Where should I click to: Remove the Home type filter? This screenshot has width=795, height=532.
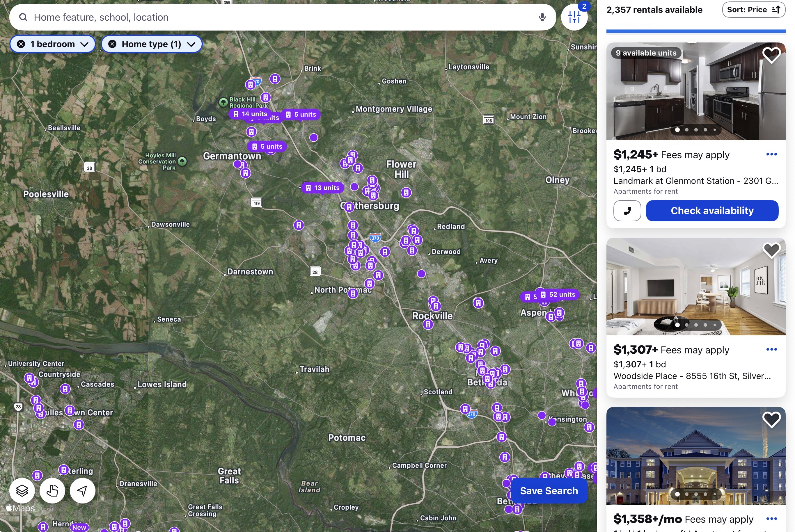(112, 44)
